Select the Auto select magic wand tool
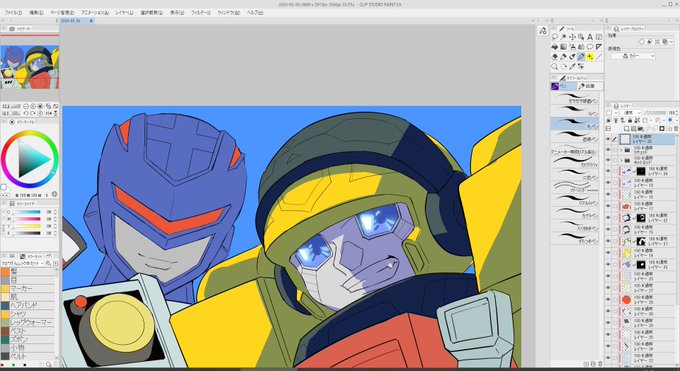Image resolution: width=680 pixels, height=371 pixels. coord(563,37)
